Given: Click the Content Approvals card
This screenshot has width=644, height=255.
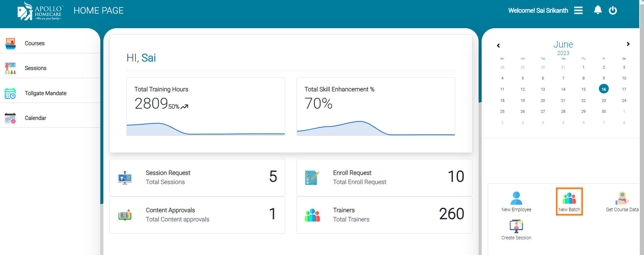Looking at the screenshot, I should point(197,215).
